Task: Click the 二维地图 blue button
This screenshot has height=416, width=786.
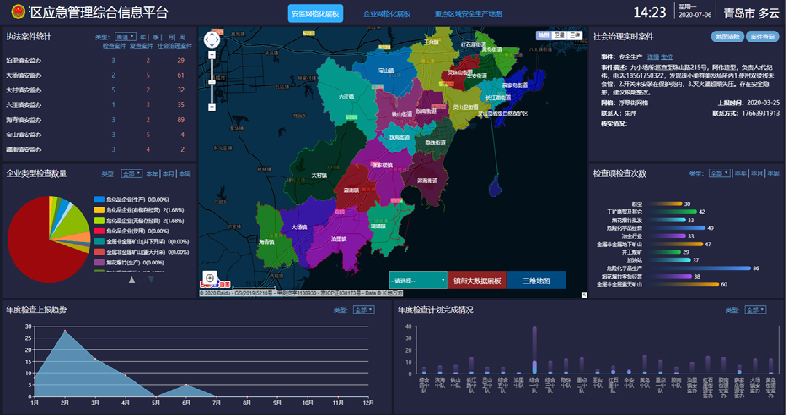Action: (536, 281)
